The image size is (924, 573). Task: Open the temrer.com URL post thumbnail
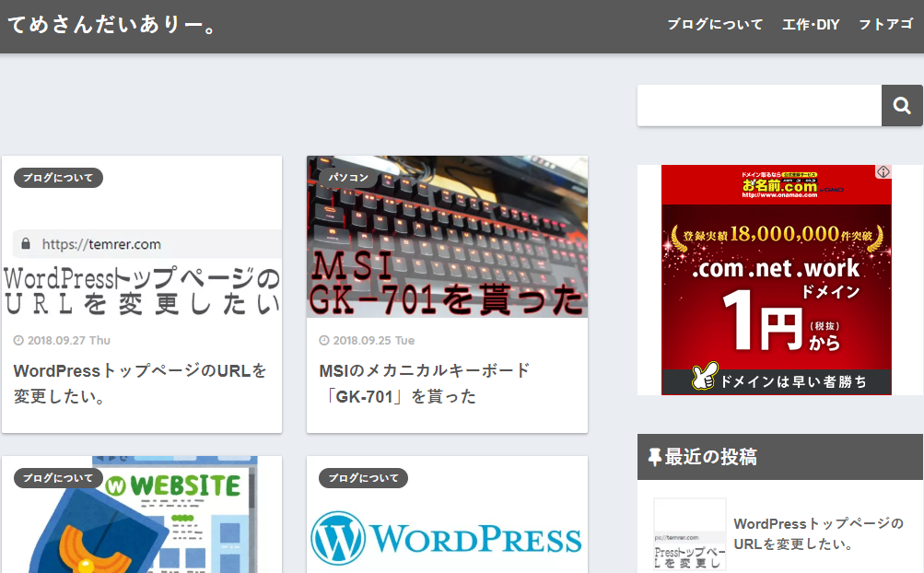click(142, 237)
